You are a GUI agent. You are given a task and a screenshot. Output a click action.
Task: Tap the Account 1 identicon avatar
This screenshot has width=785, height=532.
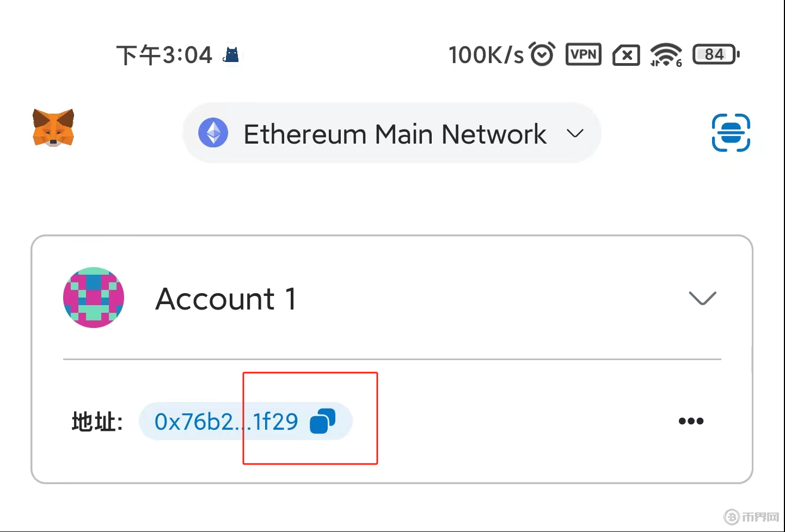coord(94,298)
